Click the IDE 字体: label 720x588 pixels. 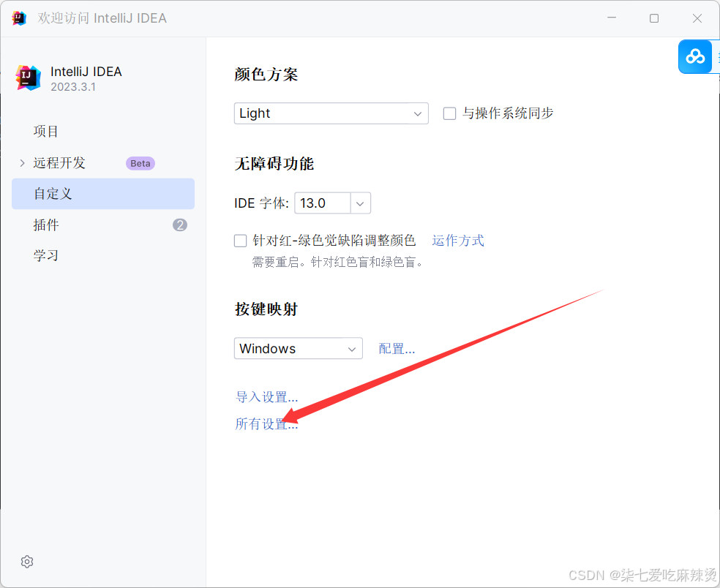(x=261, y=203)
